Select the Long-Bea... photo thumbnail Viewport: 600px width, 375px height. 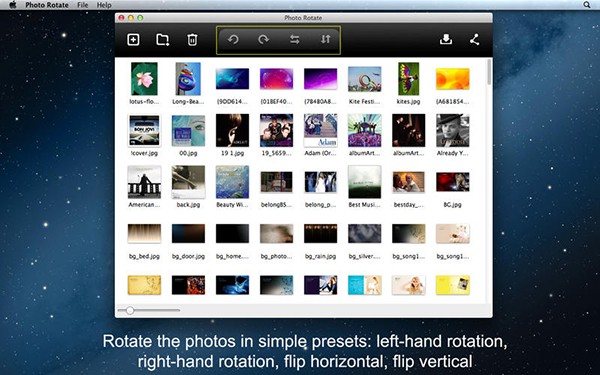point(188,79)
